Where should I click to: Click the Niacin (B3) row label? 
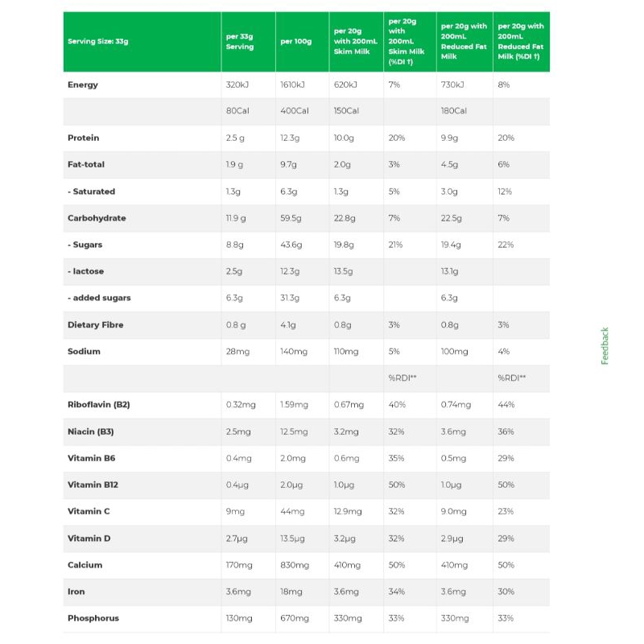click(x=91, y=431)
